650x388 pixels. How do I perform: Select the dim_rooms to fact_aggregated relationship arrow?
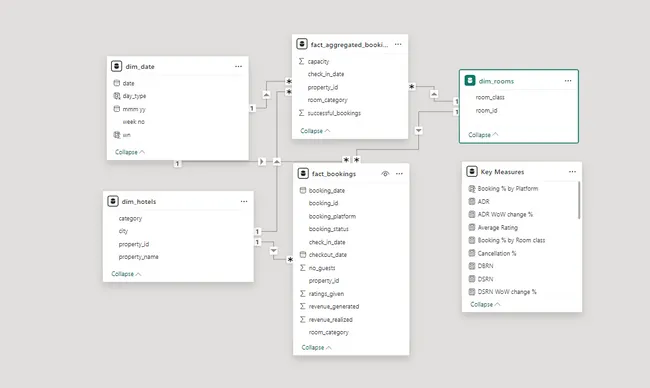(x=434, y=94)
